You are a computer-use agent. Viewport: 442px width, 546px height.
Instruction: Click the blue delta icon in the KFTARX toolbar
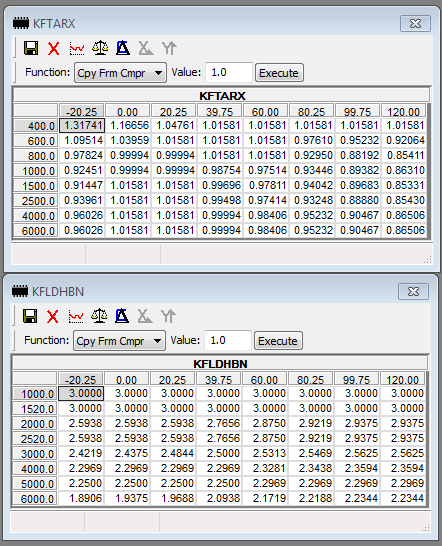123,48
